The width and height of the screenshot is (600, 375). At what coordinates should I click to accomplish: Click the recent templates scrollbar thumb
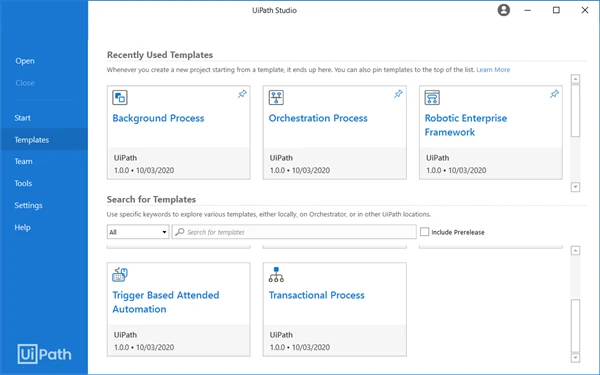[575, 111]
